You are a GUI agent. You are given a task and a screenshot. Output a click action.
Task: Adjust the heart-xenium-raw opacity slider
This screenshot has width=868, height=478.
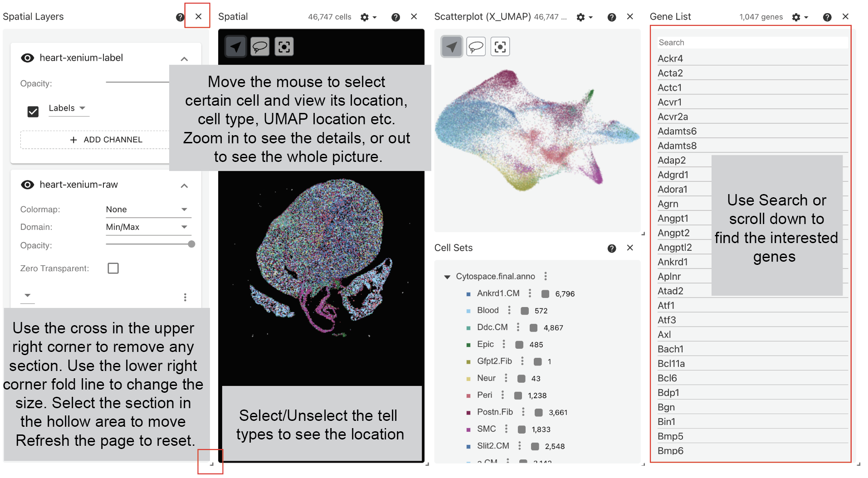point(191,244)
